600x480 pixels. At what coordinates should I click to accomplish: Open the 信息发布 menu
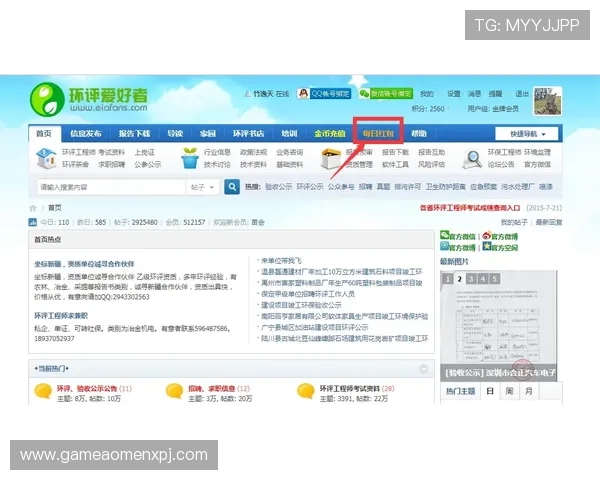[86, 134]
